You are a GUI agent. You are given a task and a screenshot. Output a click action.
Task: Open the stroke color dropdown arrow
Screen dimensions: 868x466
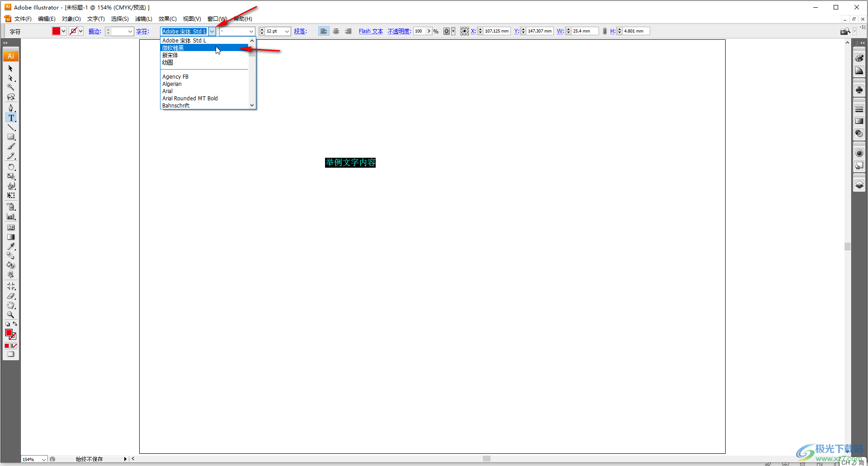[81, 31]
